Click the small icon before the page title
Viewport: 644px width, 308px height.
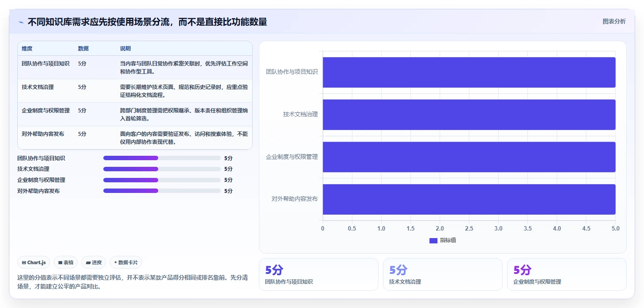pos(21,22)
